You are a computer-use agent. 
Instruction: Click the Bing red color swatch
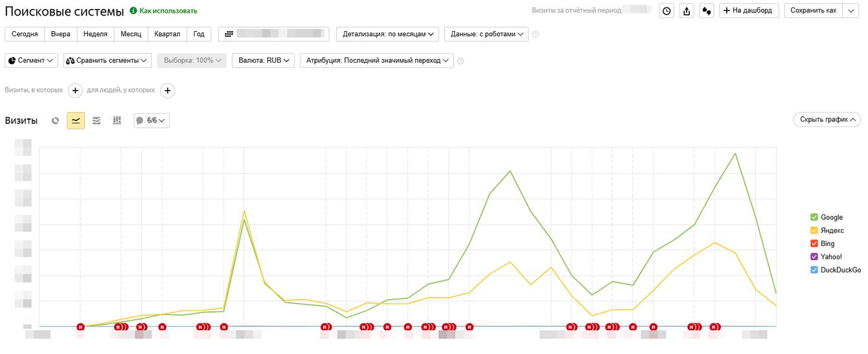(x=814, y=244)
